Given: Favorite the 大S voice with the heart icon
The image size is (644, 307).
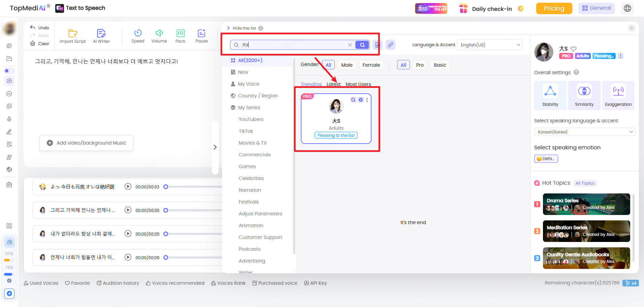Looking at the screenshot, I should pyautogui.click(x=574, y=49).
